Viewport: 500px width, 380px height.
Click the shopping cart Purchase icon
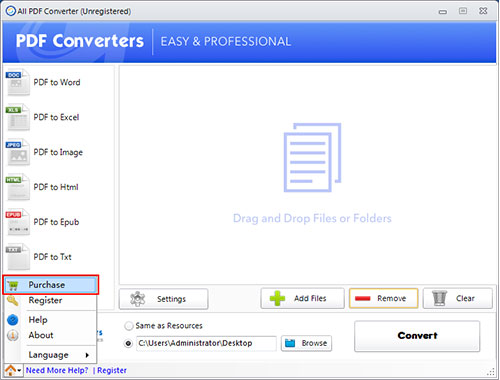tap(13, 285)
